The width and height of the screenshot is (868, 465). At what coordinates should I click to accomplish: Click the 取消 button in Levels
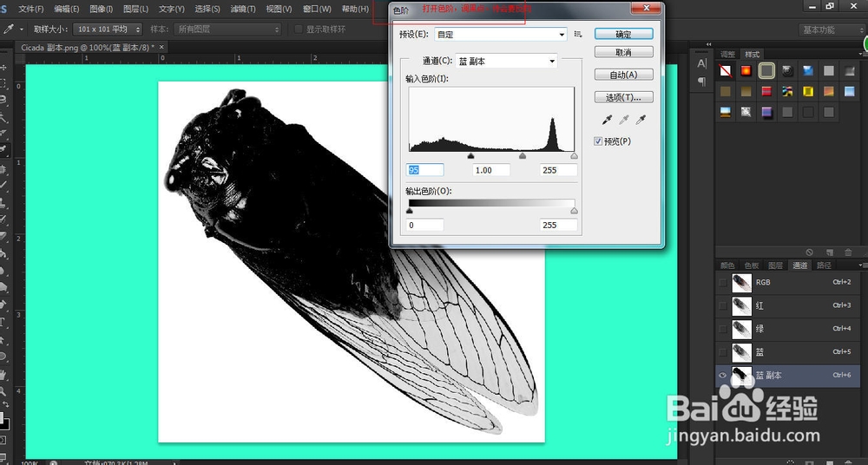click(x=624, y=52)
